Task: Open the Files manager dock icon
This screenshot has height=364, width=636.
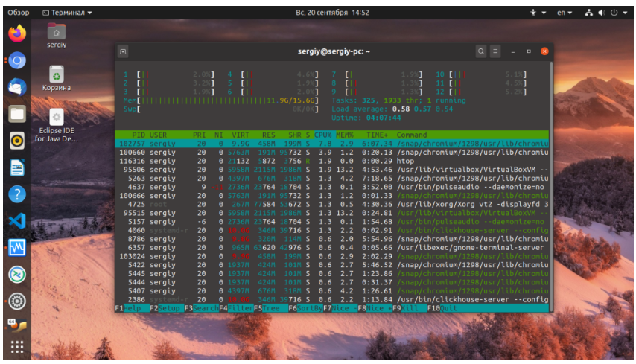Action: click(17, 114)
